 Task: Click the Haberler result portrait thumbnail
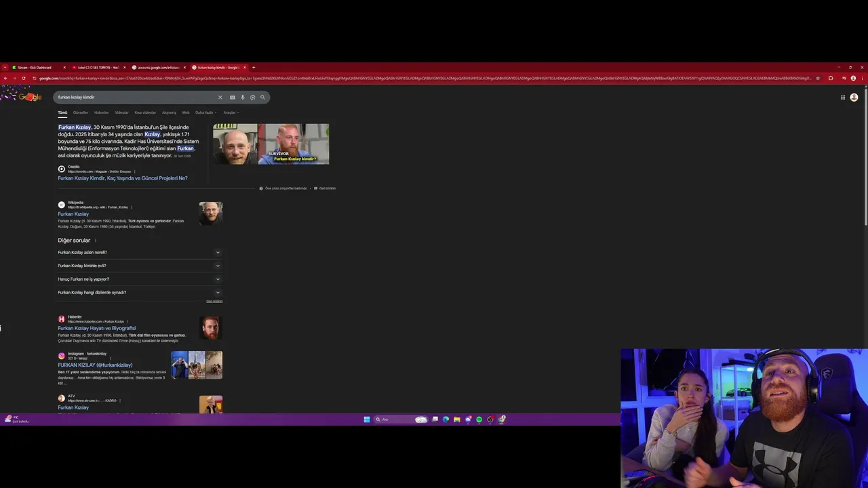click(x=211, y=328)
